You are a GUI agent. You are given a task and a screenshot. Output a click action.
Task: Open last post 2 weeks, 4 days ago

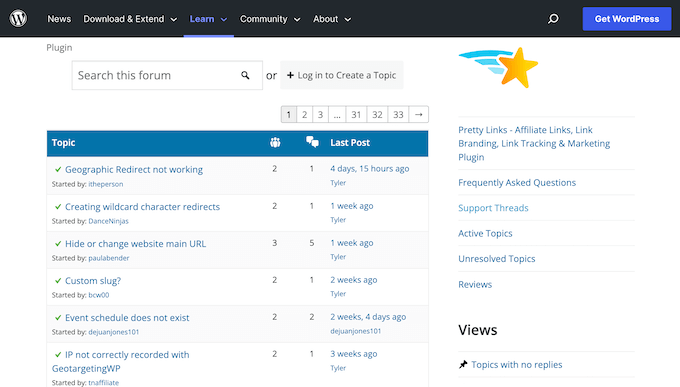pos(368,317)
